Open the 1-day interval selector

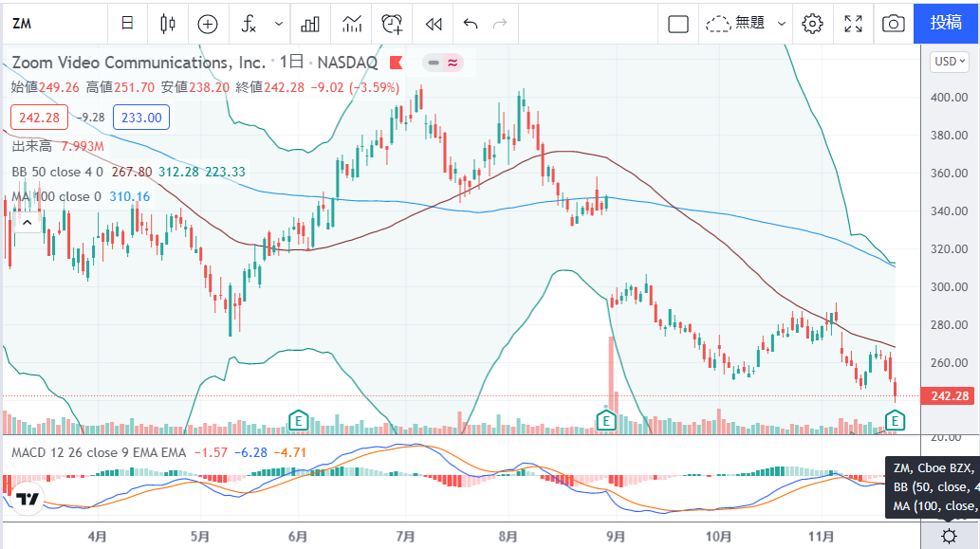[x=127, y=24]
